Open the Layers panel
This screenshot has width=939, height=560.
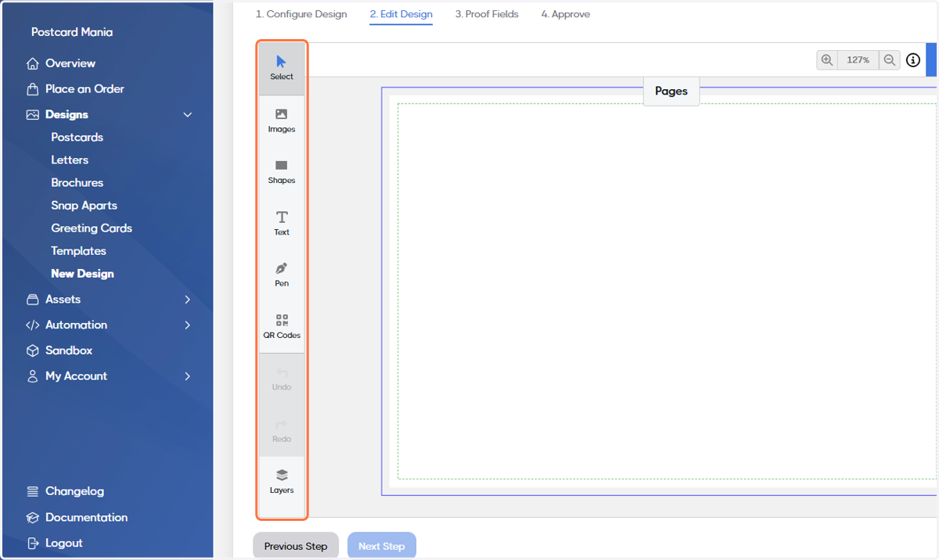(x=282, y=482)
